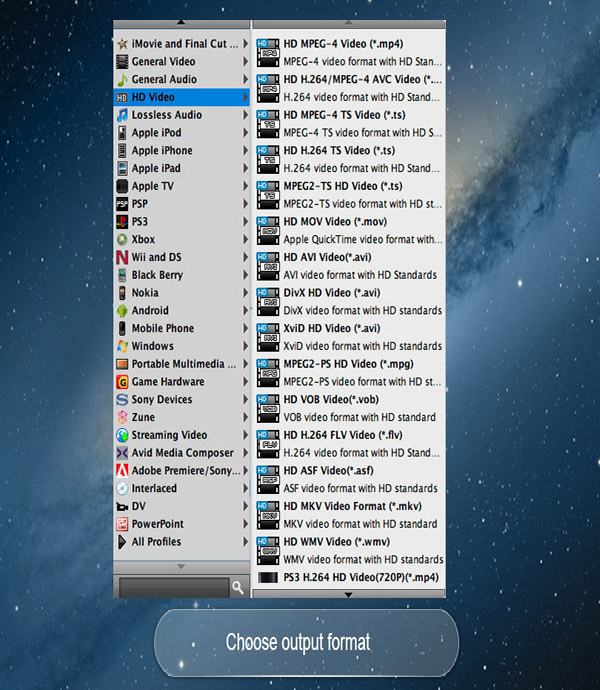600x690 pixels.
Task: Click the Apple iPad tablet icon
Action: (x=122, y=169)
